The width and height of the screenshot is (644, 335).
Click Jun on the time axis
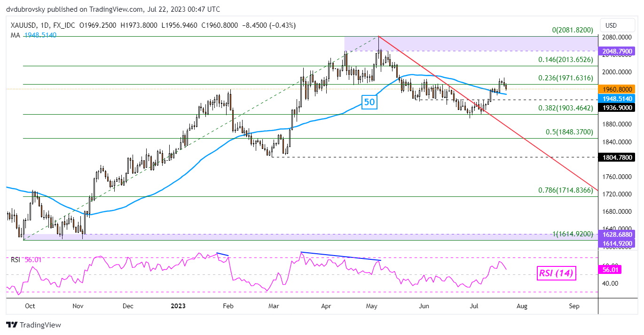tap(424, 306)
